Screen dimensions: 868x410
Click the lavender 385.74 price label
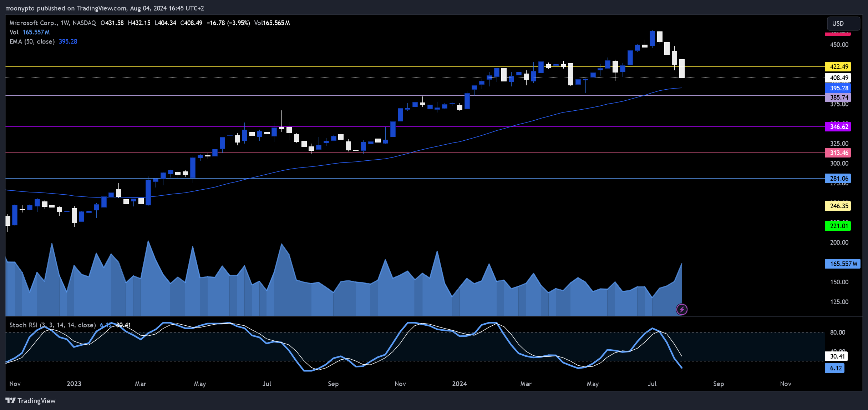tap(838, 97)
